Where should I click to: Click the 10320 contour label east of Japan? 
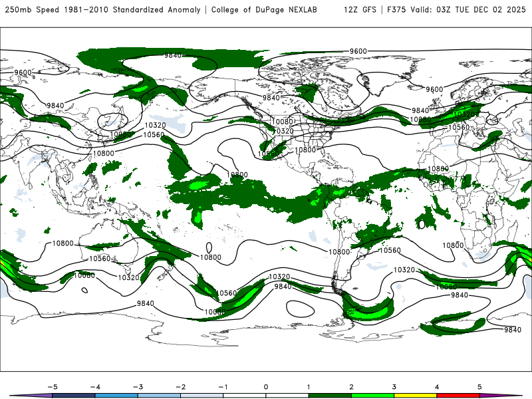coord(156,125)
